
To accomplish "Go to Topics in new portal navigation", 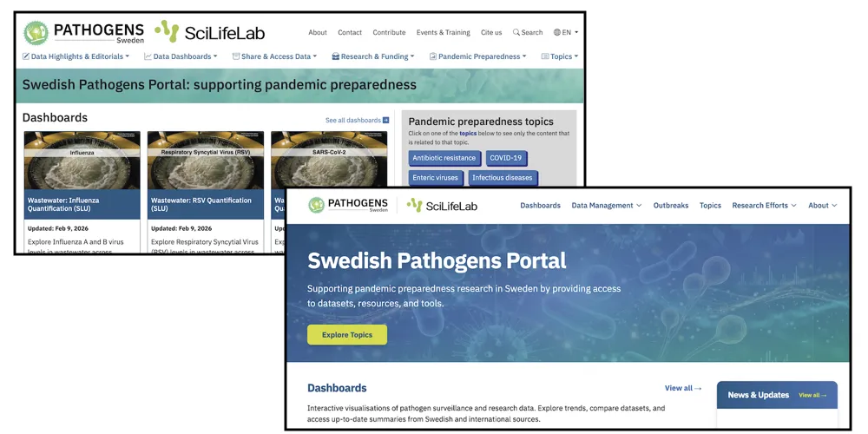I will (710, 206).
